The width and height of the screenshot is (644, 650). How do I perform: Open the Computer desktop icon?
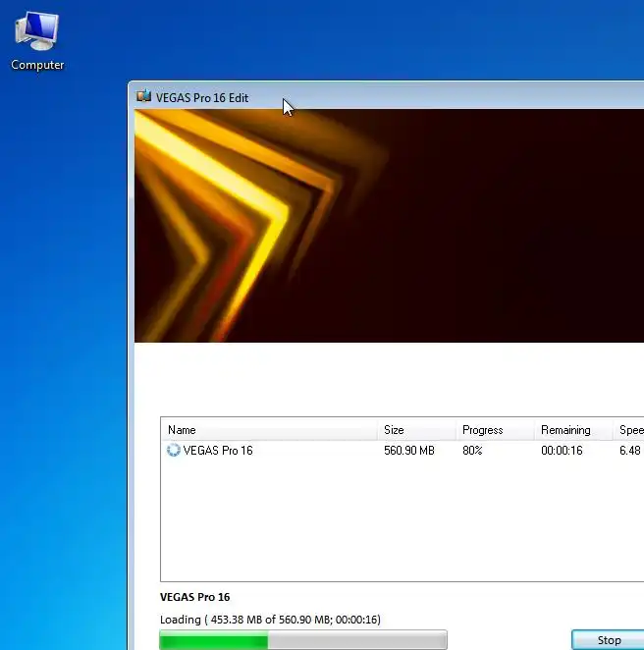click(x=37, y=41)
